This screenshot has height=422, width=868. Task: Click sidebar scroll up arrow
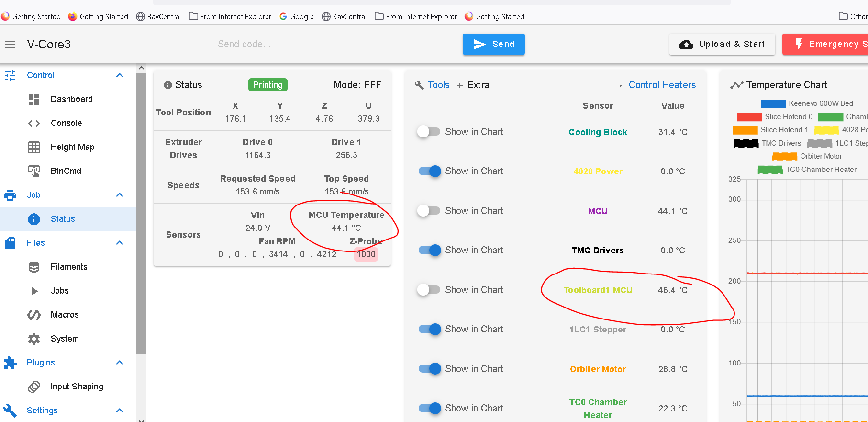[141, 68]
